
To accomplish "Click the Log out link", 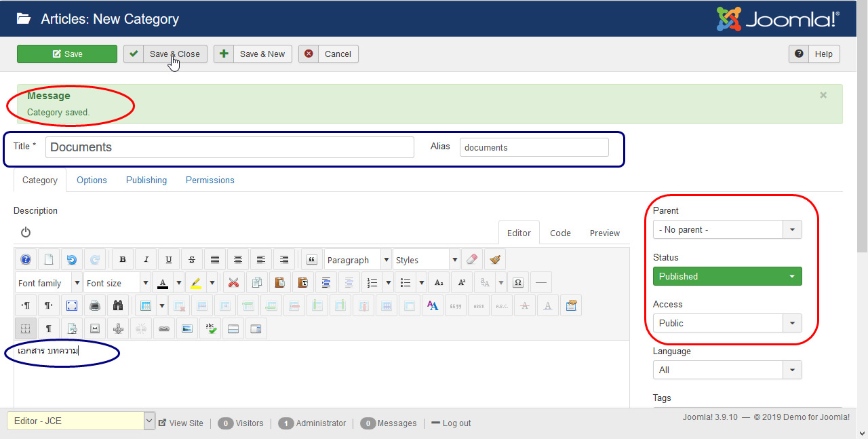I will click(456, 423).
